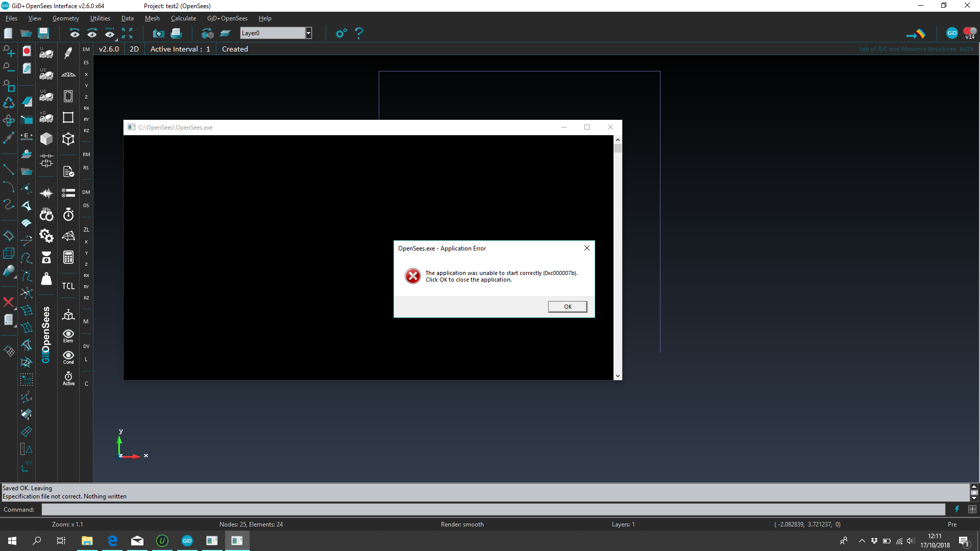The width and height of the screenshot is (980, 551).
Task: Open the GiD+OpenSees menu
Action: pyautogui.click(x=227, y=18)
